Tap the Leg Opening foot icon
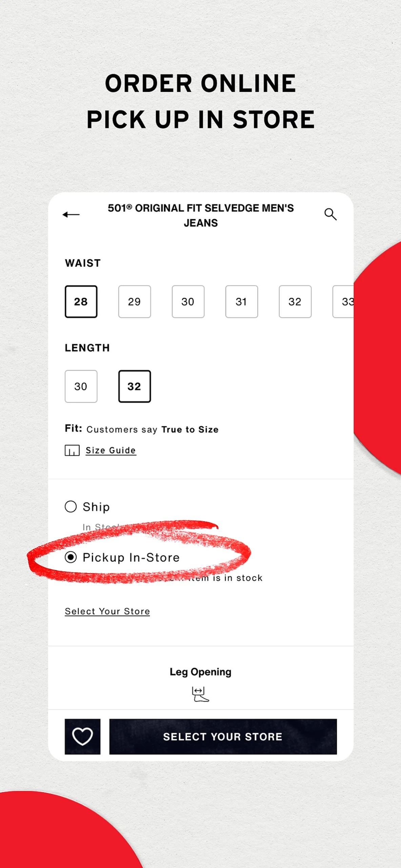Viewport: 401px width, 868px height. coord(201,694)
